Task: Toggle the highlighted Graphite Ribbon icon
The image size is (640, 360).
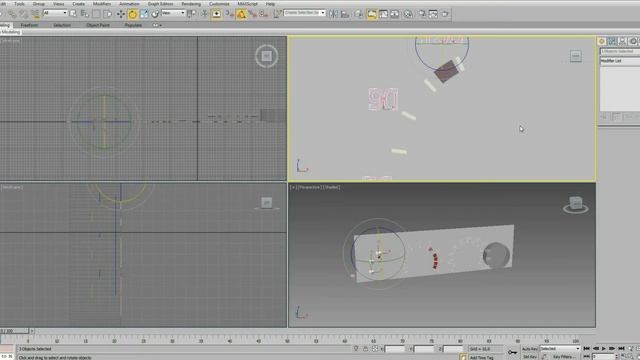Action: pyautogui.click(x=371, y=14)
